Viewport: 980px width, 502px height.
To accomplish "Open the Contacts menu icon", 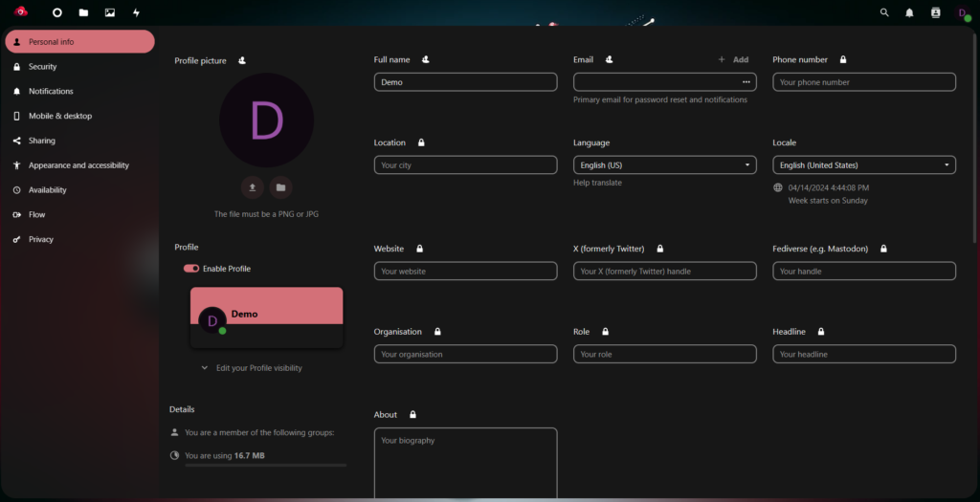I will click(x=936, y=12).
